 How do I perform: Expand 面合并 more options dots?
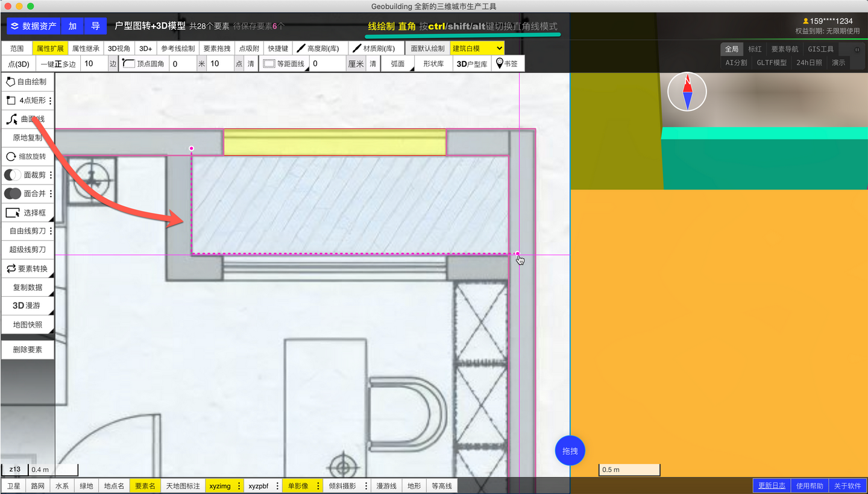(51, 194)
